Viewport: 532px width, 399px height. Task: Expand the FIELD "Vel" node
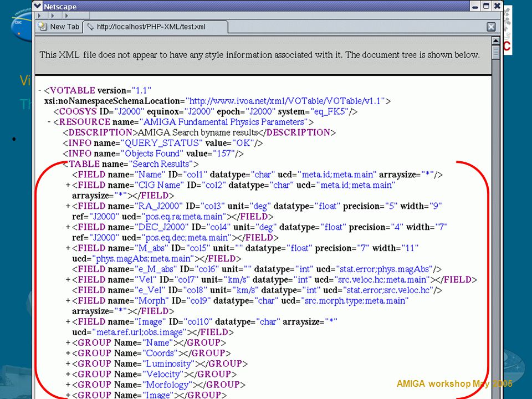coord(68,280)
